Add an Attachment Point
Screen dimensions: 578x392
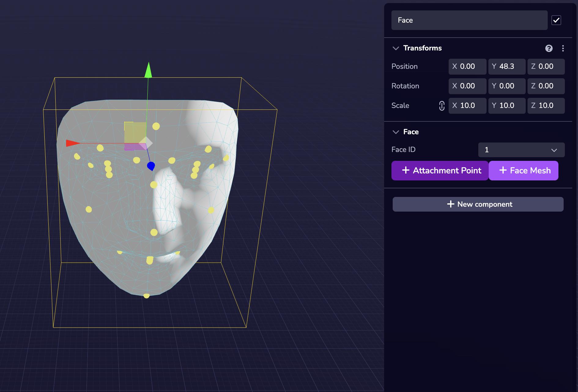click(x=439, y=170)
